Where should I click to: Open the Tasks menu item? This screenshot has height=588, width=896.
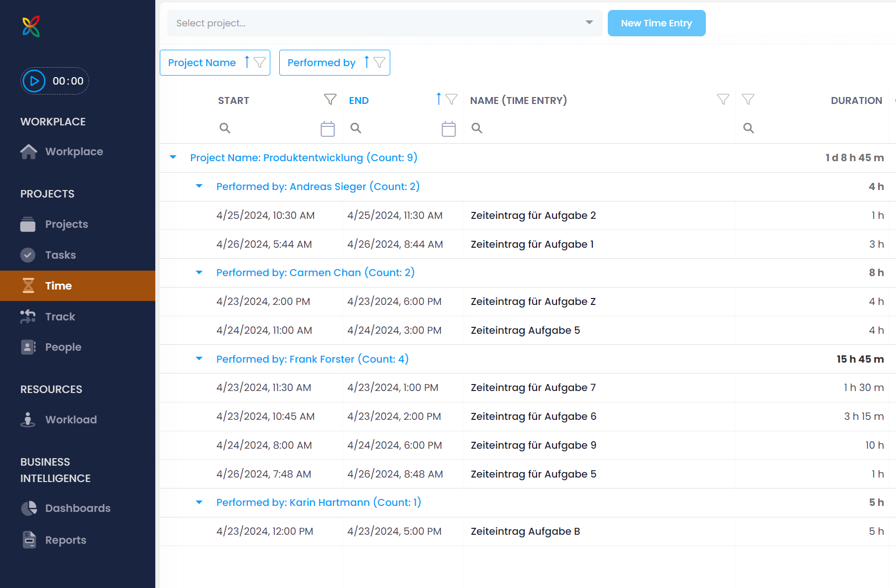pos(61,255)
